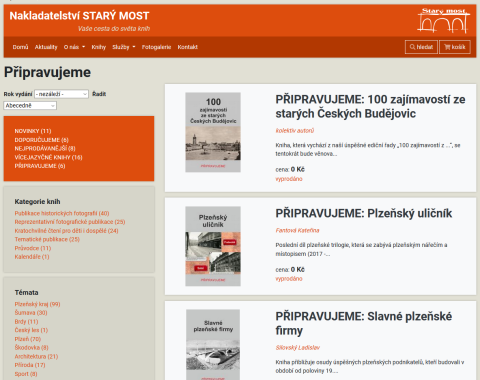Open the shopping cart košík button

pos(455,47)
